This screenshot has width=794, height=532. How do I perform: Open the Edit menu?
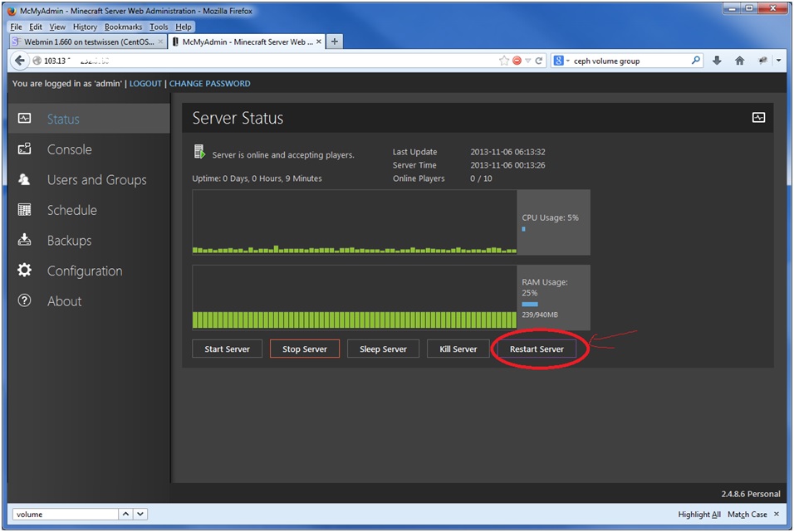point(36,27)
